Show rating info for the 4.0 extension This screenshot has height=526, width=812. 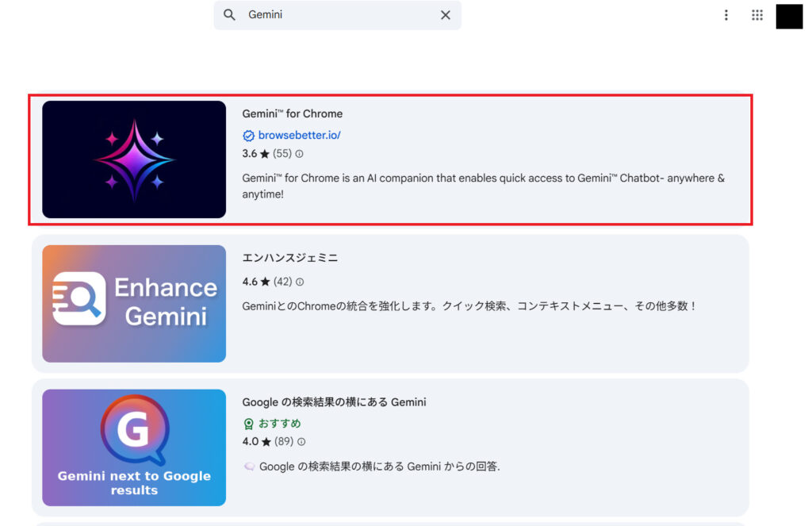pyautogui.click(x=301, y=442)
